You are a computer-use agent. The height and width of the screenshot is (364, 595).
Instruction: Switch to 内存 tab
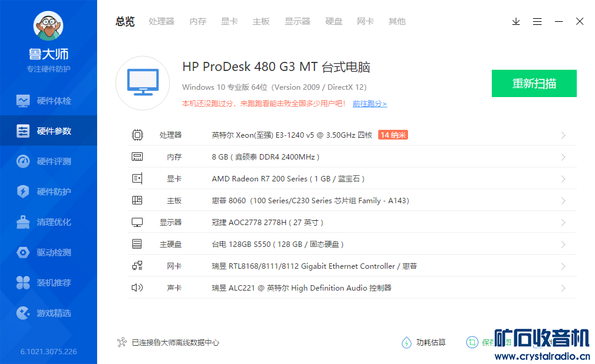coord(198,22)
